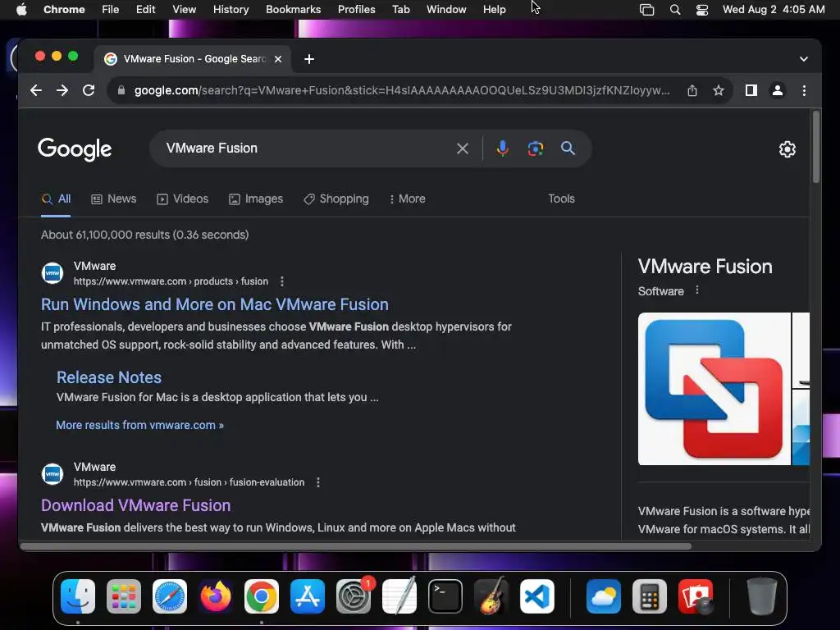This screenshot has height=630, width=840.
Task: Search by image with Google Lens icon
Action: pos(535,148)
